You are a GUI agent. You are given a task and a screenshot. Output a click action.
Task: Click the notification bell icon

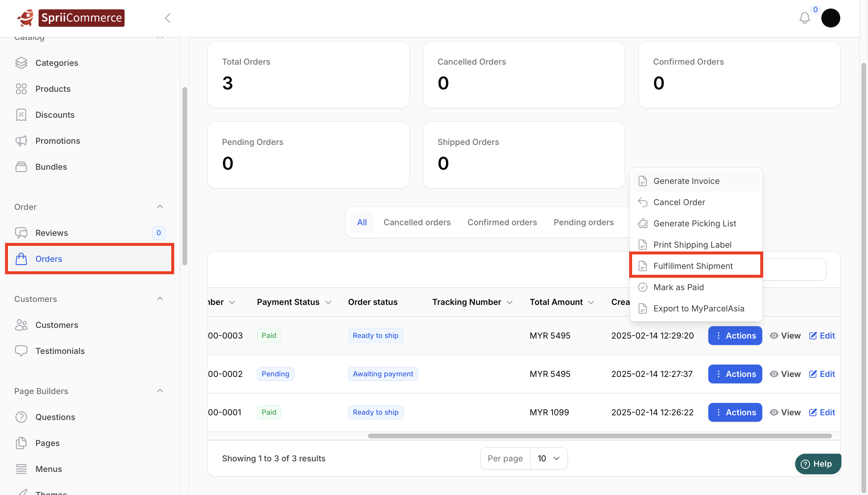coord(804,18)
